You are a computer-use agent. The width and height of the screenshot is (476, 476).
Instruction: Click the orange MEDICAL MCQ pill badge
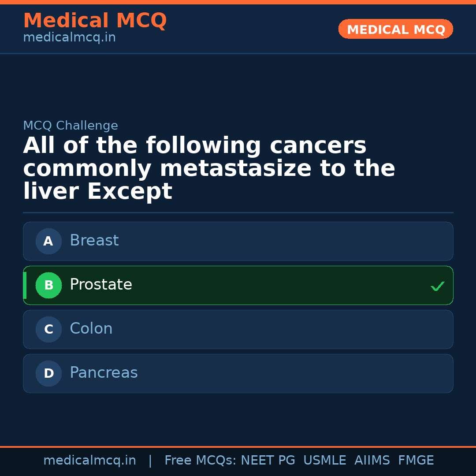click(x=395, y=29)
